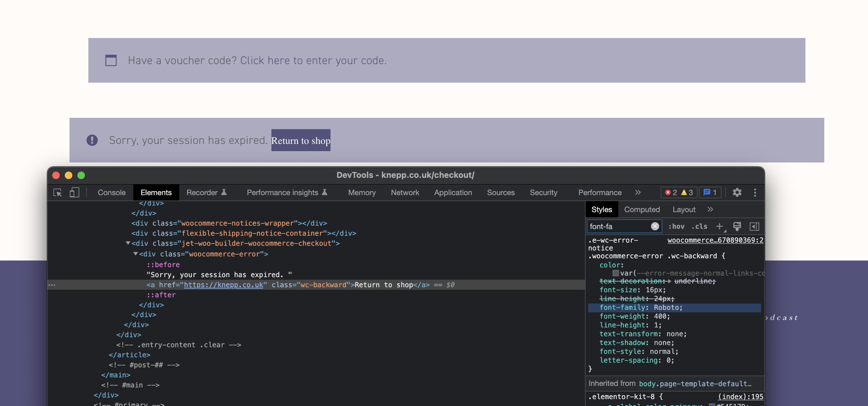Select the inspect element cursor tool

click(57, 193)
